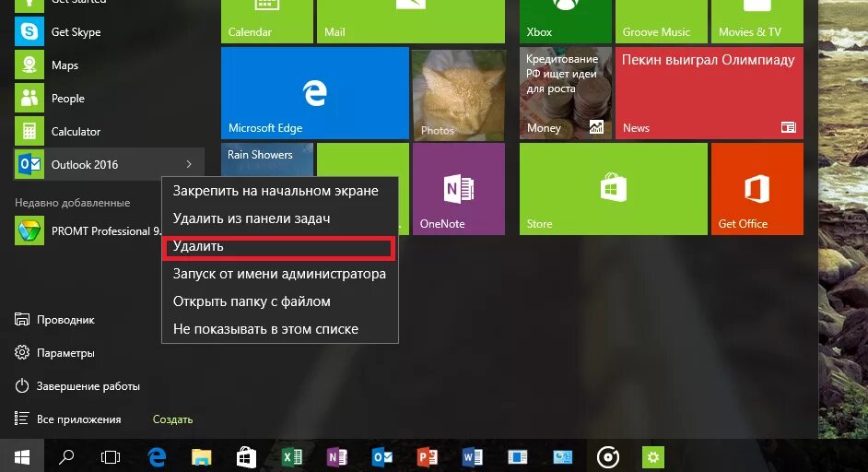Open green gear app on taskbar
The width and height of the screenshot is (868, 472).
pos(653,457)
